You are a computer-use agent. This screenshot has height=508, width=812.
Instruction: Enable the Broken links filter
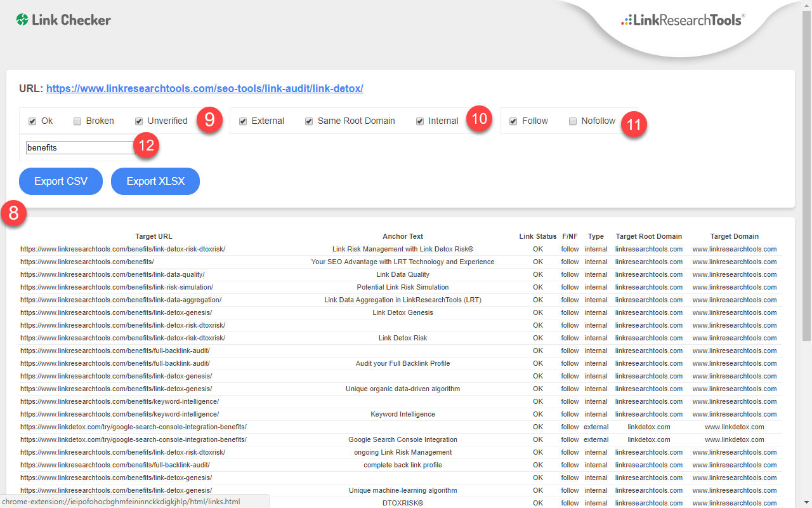pos(77,121)
